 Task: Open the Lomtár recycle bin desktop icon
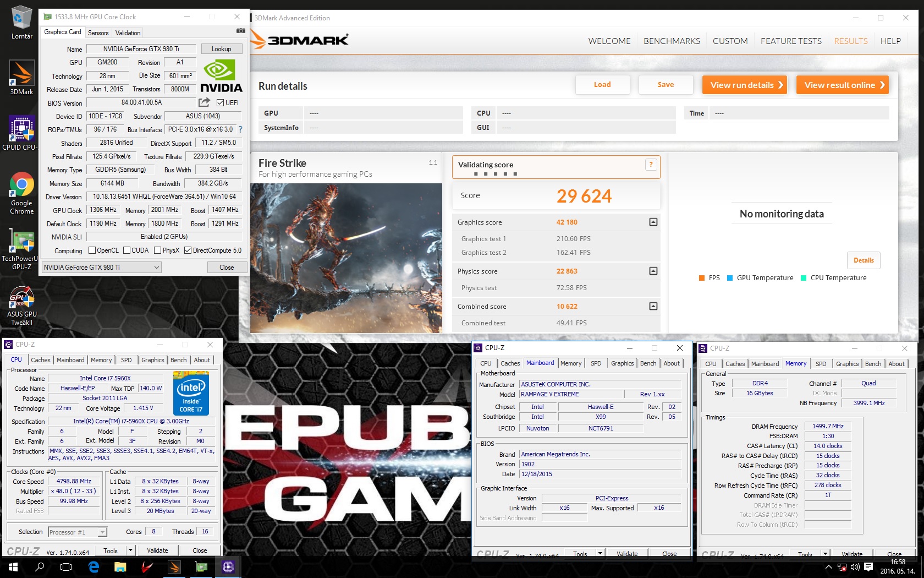pos(22,22)
